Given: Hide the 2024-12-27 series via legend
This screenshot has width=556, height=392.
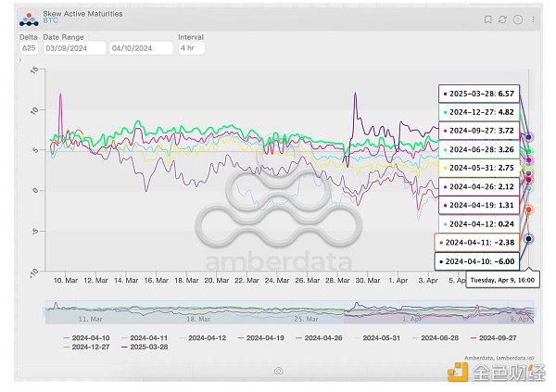Looking at the screenshot, I should coord(91,348).
